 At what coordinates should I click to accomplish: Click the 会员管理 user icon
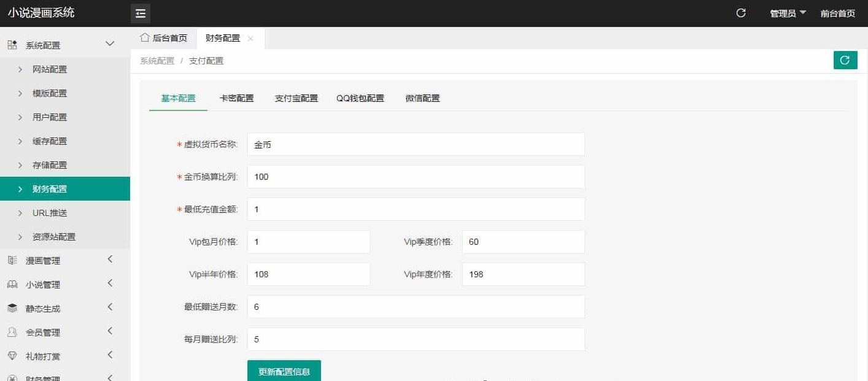12,333
